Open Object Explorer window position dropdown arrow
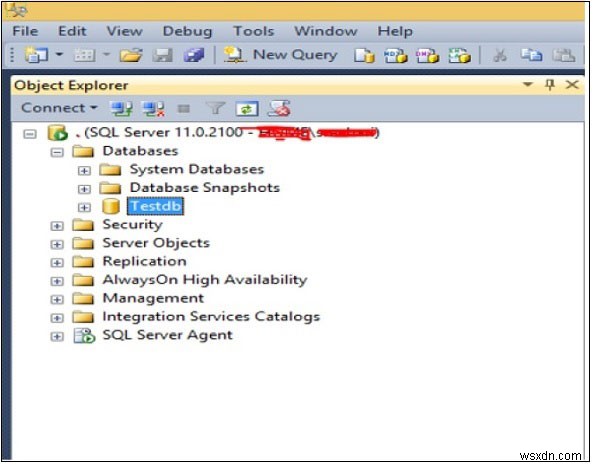This screenshot has width=593, height=466. coord(528,84)
